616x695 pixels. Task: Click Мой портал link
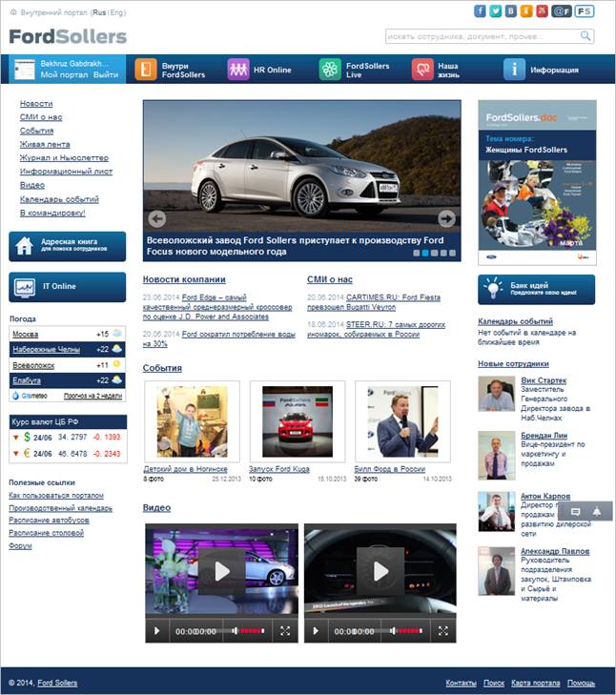coord(64,75)
